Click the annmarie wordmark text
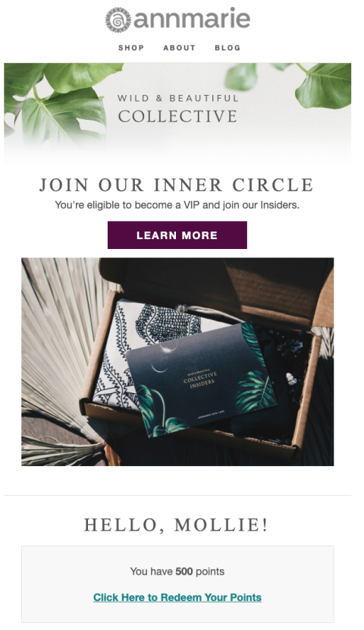This screenshot has height=630, width=364. tap(192, 18)
